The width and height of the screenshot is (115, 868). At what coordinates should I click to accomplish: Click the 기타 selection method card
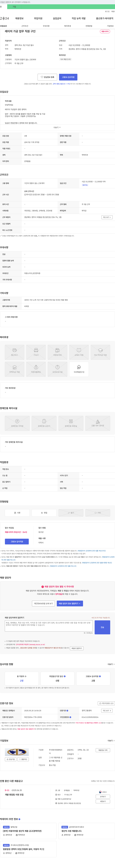[98, 513]
